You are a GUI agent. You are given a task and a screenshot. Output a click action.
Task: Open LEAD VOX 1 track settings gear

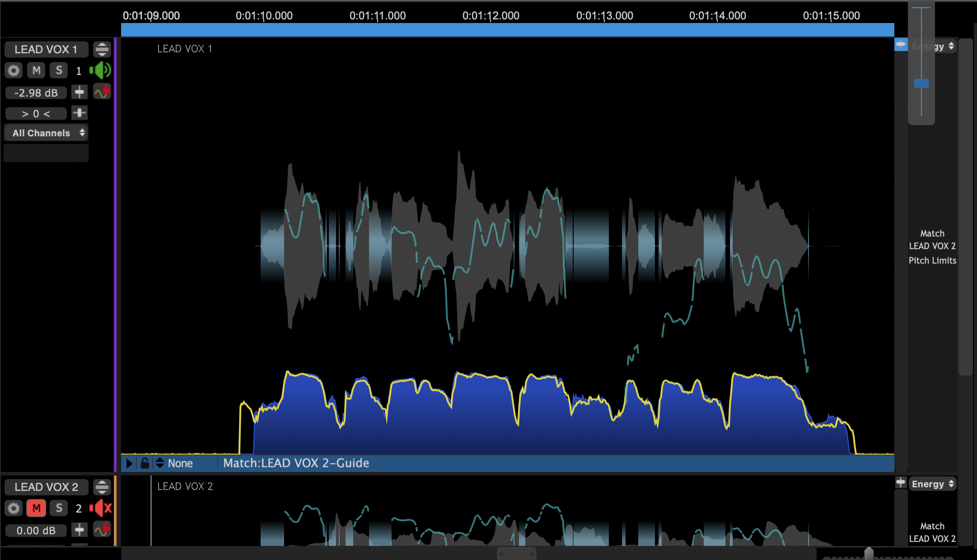pyautogui.click(x=14, y=70)
